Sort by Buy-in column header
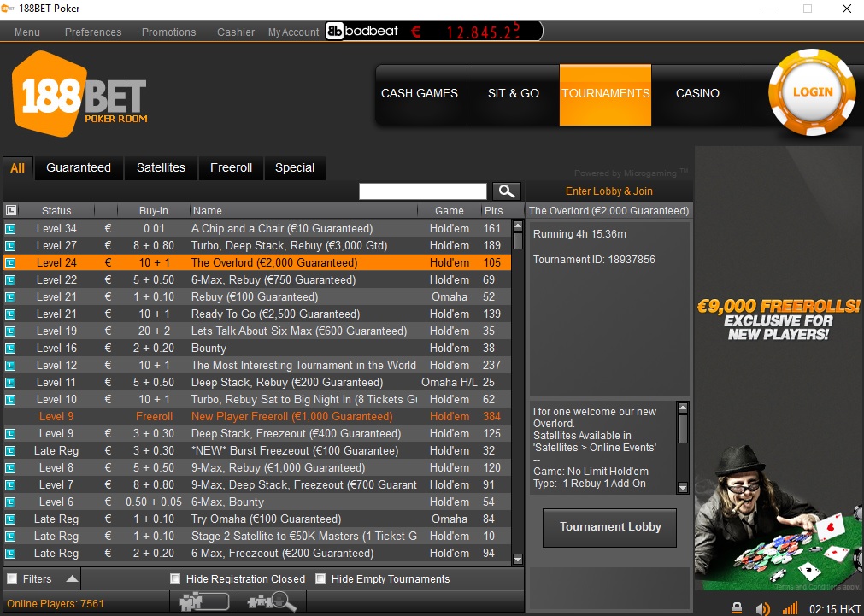The height and width of the screenshot is (616, 864). point(153,210)
